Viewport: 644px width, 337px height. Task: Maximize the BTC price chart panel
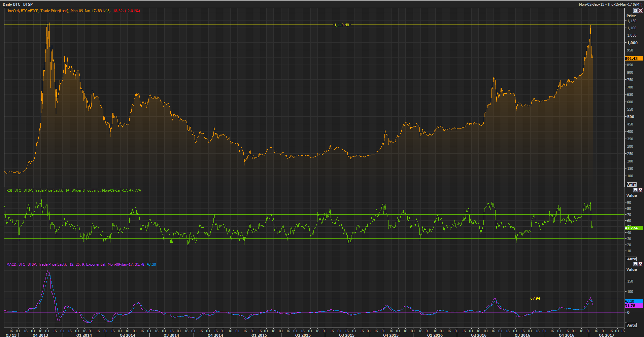coord(635,11)
